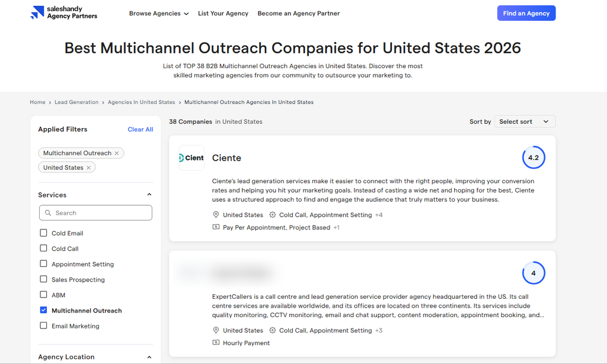
Task: Expand the +1 more pricing for Ciente
Action: coord(337,228)
